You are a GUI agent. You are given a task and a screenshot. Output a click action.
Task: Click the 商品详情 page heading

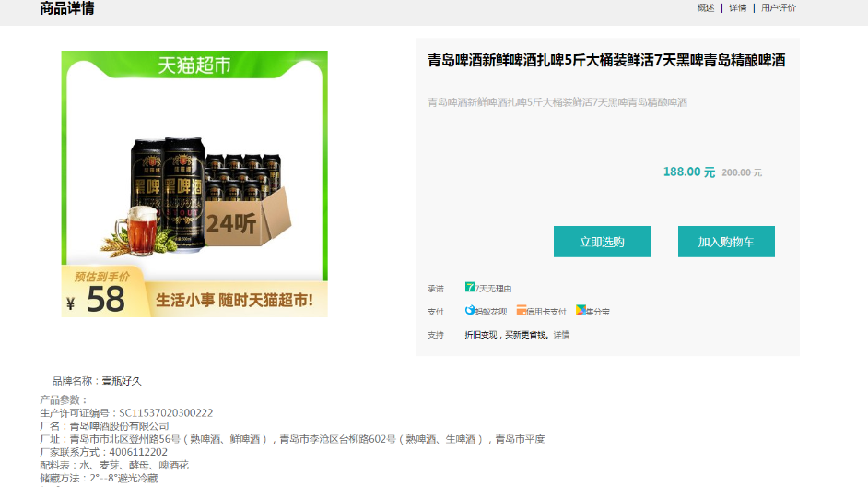click(x=67, y=8)
